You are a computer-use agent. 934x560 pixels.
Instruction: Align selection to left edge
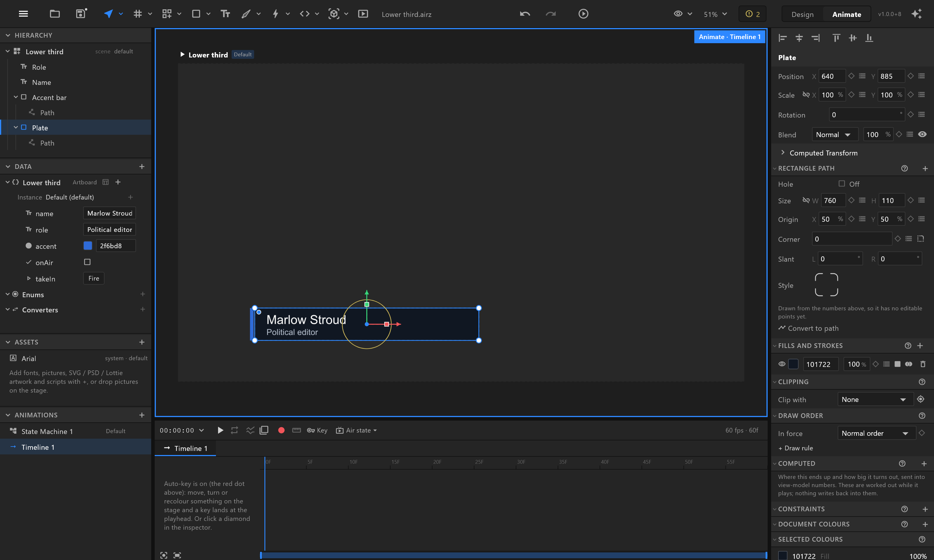(x=783, y=38)
